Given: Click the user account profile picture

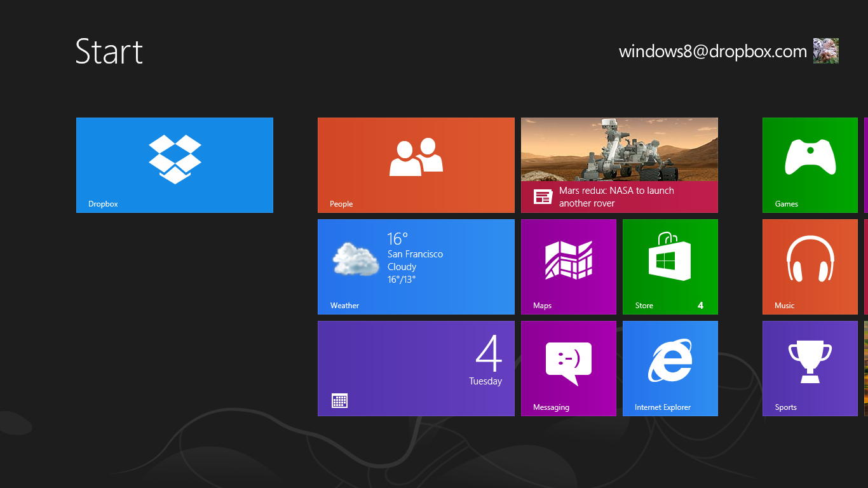Looking at the screenshot, I should (x=826, y=51).
